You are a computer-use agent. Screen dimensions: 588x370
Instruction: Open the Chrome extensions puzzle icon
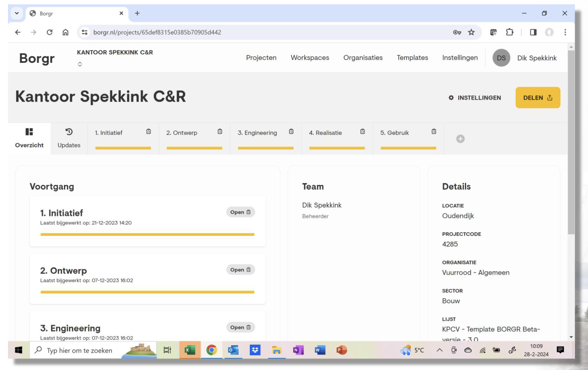click(x=509, y=32)
